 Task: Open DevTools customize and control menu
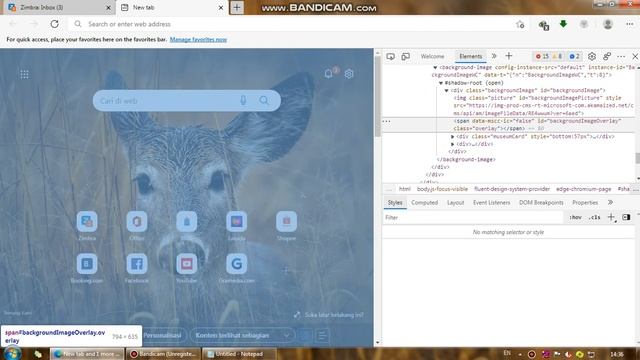coord(621,56)
